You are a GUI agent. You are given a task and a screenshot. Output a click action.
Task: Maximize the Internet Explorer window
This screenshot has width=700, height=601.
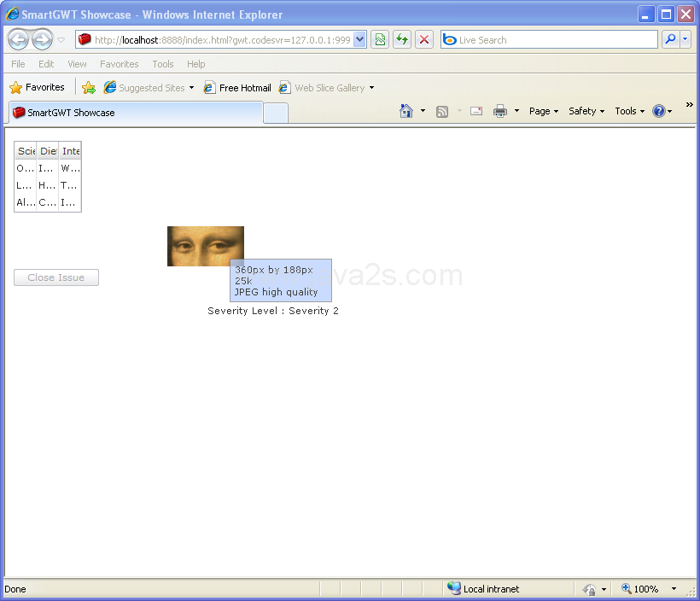(666, 15)
